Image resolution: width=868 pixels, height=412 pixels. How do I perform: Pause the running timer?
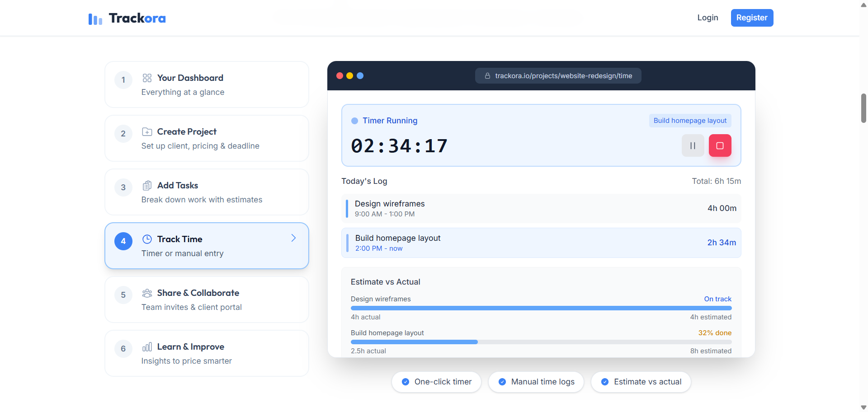click(693, 145)
